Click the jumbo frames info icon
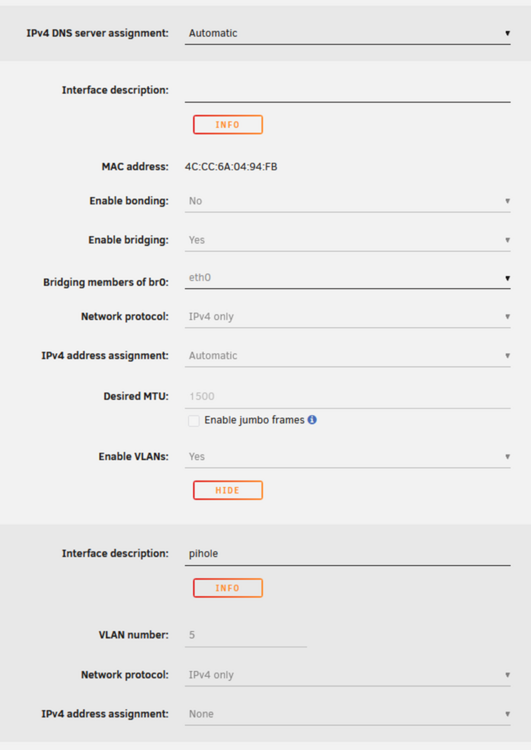The width and height of the screenshot is (531, 750). coord(312,420)
